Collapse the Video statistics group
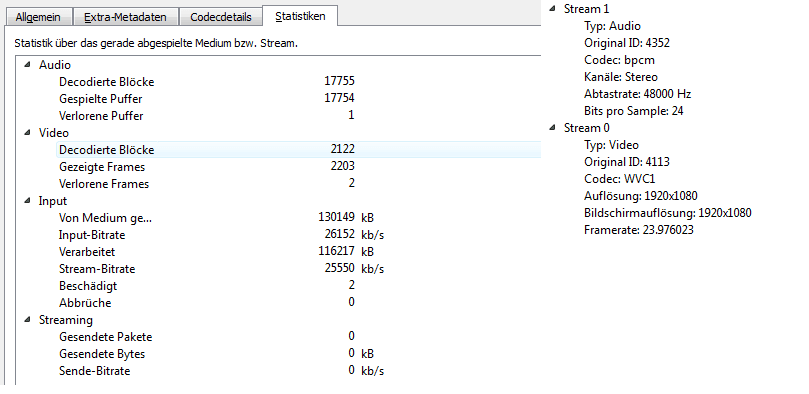This screenshot has width=809, height=394. [x=27, y=133]
